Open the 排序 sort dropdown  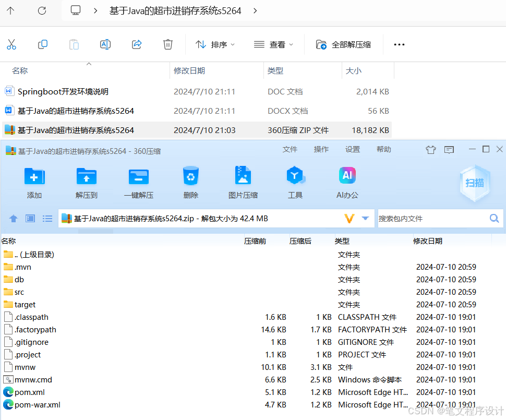tap(215, 44)
